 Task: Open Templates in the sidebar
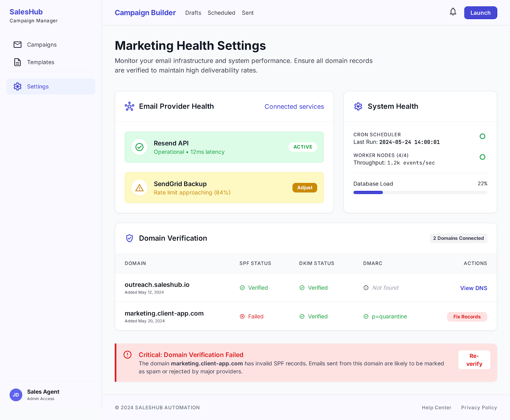tap(51, 62)
